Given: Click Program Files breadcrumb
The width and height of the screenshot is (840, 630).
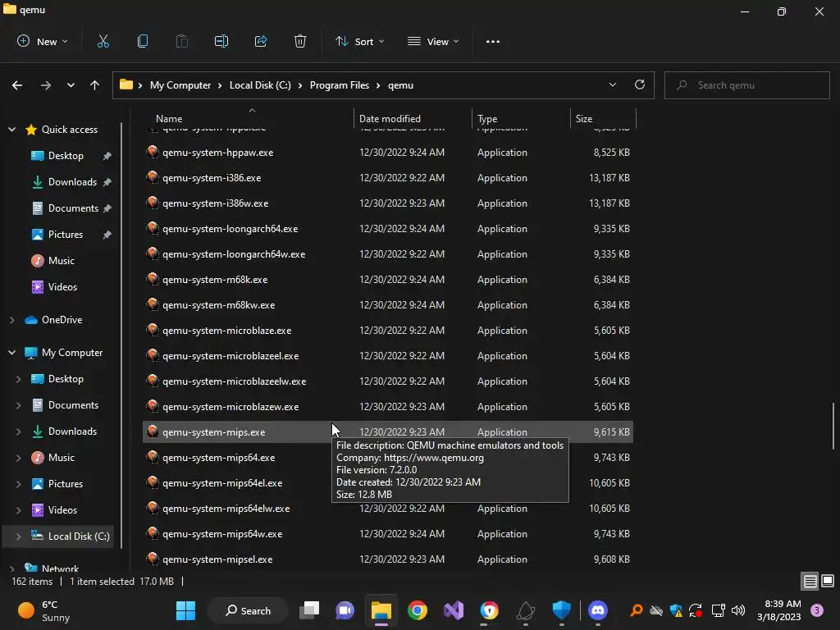Looking at the screenshot, I should click(x=340, y=85).
